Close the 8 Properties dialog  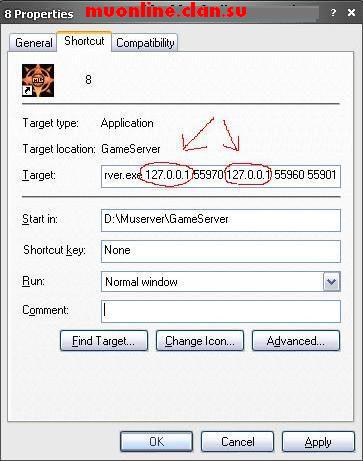pyautogui.click(x=351, y=13)
